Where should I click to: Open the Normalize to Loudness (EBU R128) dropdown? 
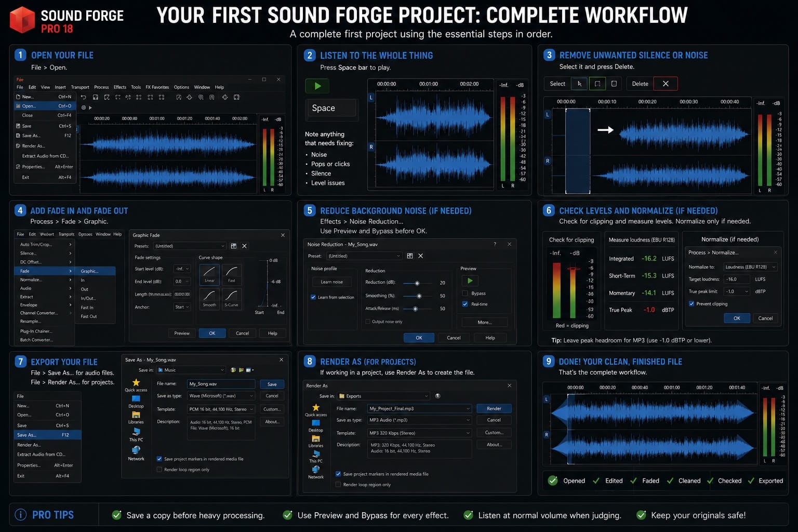(x=750, y=267)
